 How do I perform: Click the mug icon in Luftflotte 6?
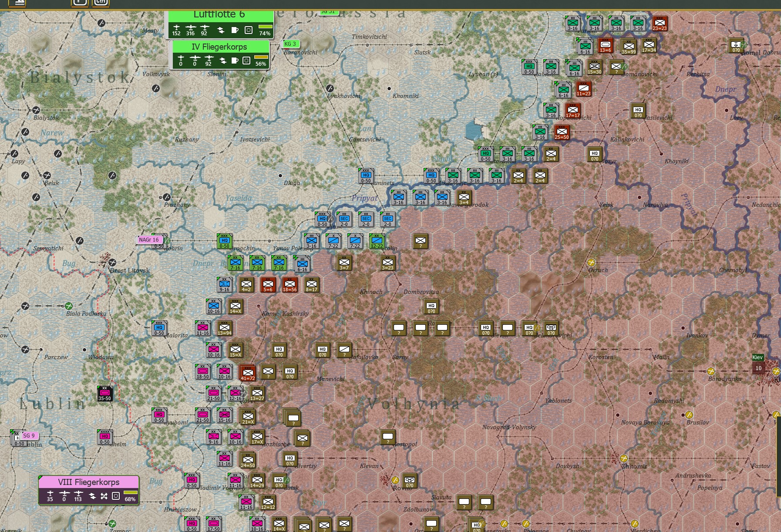[235, 30]
